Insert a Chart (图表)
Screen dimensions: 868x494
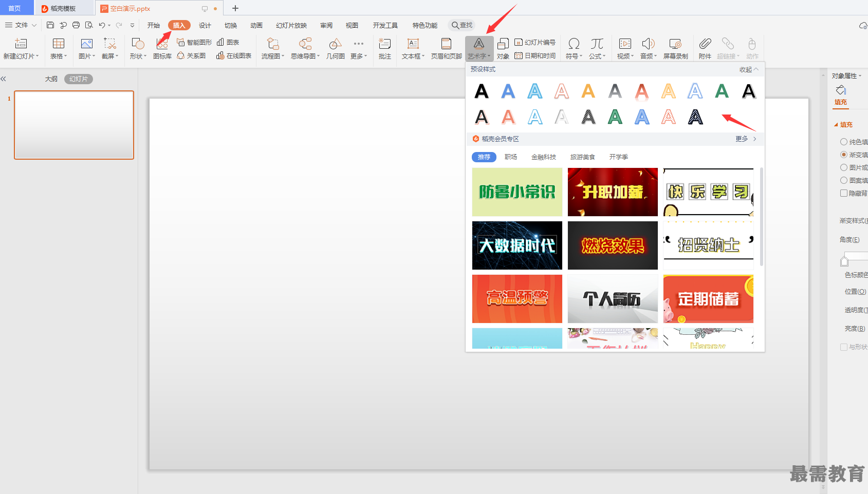[228, 42]
